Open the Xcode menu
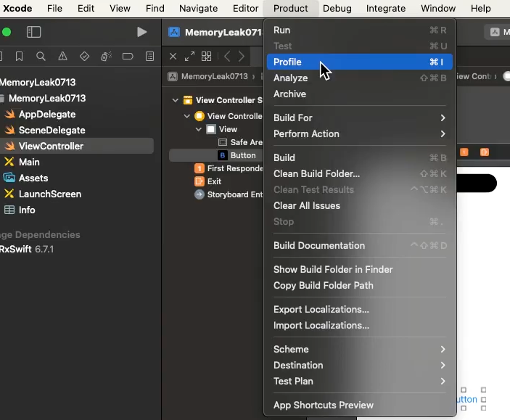The image size is (510, 420). [x=17, y=8]
